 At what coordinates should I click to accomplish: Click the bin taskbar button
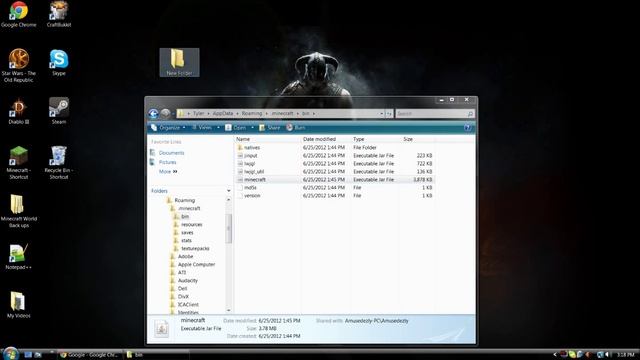tap(156, 355)
